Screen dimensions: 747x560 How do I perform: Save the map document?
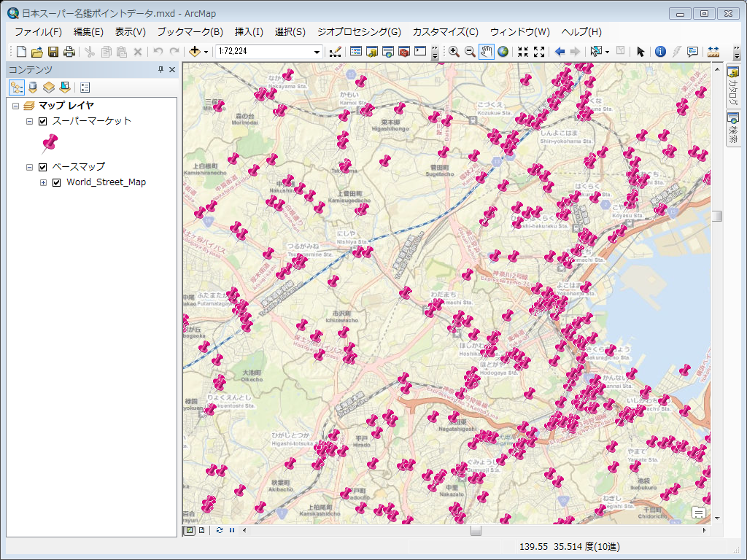[53, 52]
